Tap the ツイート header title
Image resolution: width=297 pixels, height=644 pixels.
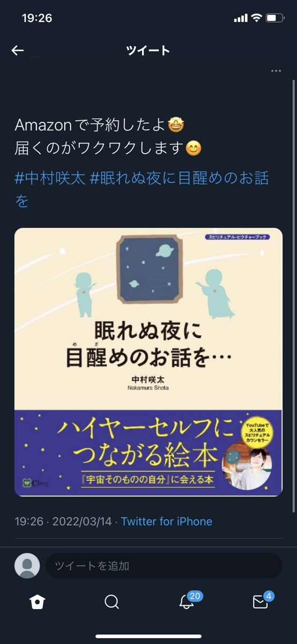tap(148, 50)
